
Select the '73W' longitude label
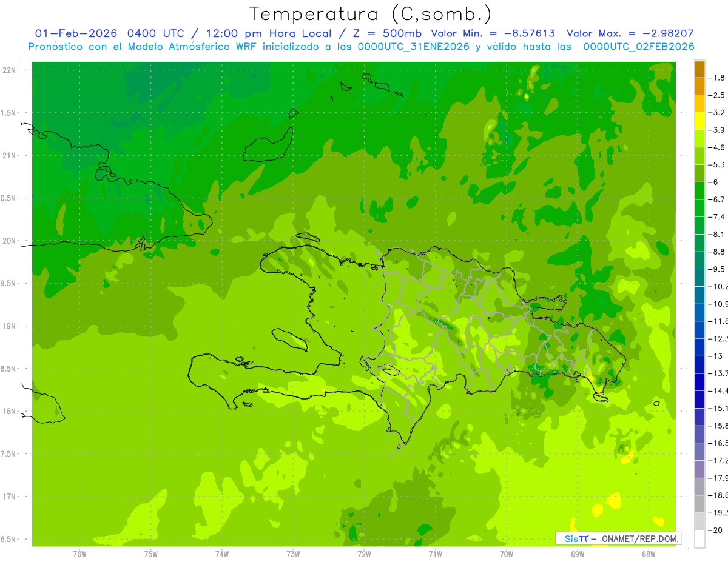pyautogui.click(x=293, y=554)
